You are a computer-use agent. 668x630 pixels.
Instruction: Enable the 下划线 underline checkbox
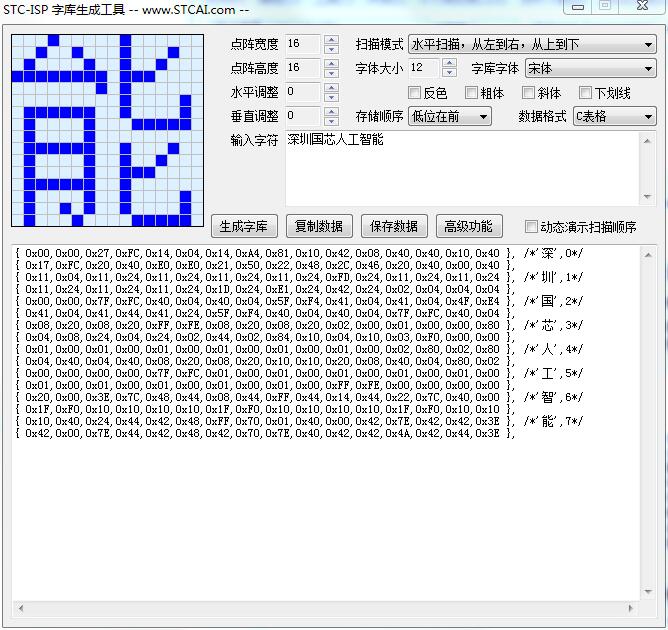[x=585, y=92]
